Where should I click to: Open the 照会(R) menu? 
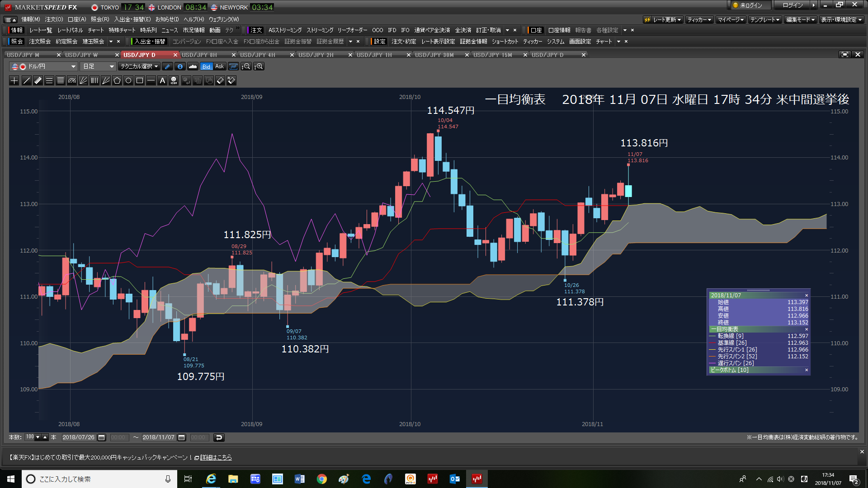(x=100, y=19)
